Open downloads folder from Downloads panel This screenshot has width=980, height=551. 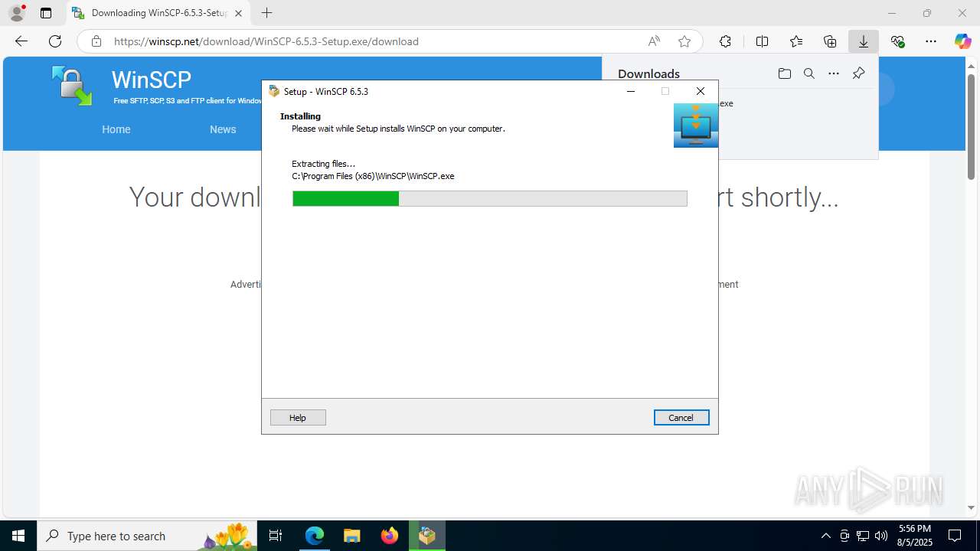pyautogui.click(x=784, y=73)
